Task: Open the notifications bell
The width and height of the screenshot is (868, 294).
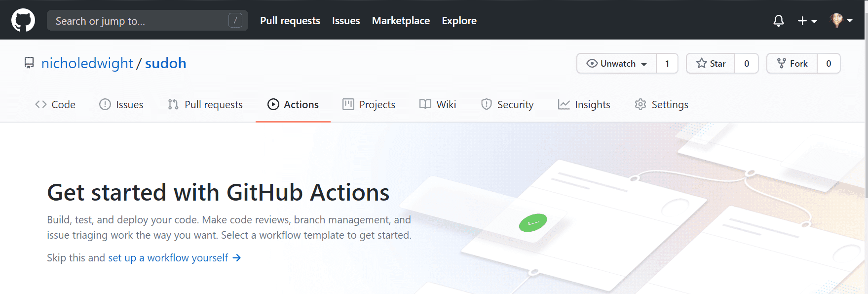Action: pyautogui.click(x=778, y=21)
